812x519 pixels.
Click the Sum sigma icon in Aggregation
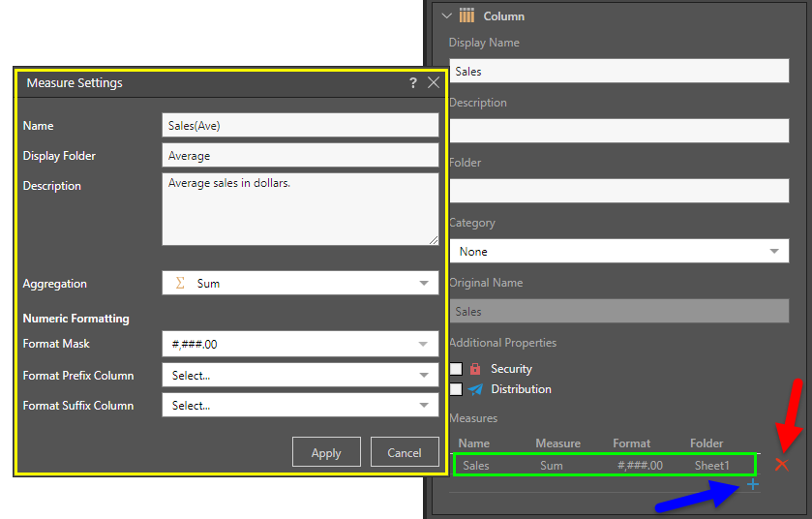(180, 284)
